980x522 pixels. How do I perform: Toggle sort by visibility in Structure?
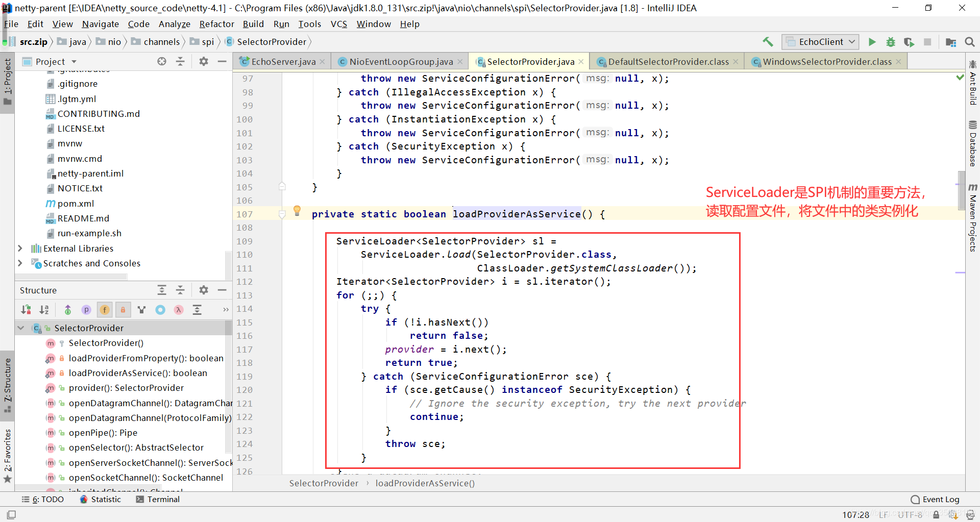[26, 309]
